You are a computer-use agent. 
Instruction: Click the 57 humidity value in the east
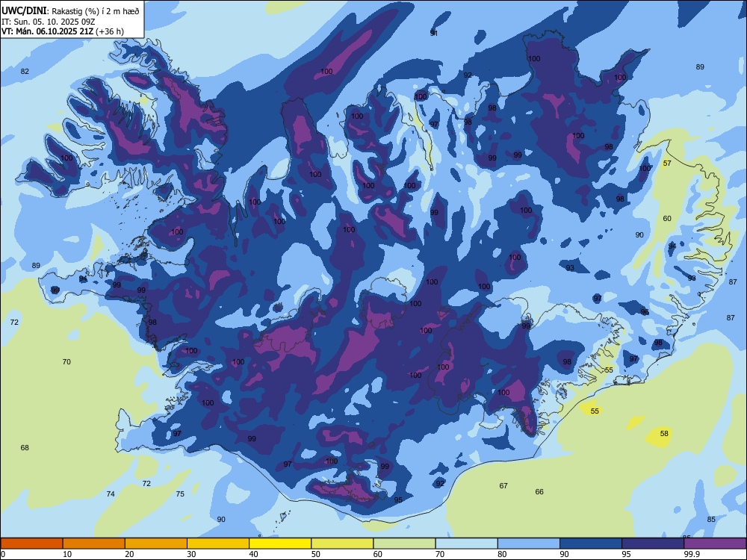pyautogui.click(x=667, y=163)
